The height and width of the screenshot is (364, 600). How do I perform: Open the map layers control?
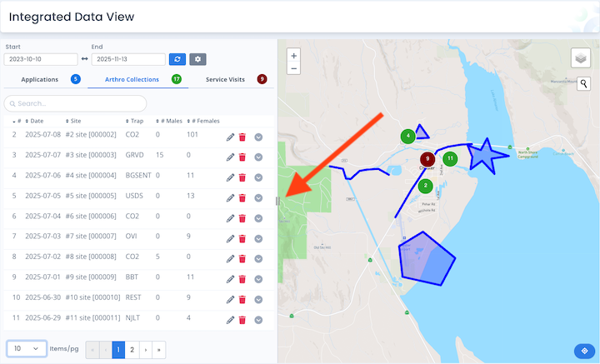click(581, 57)
